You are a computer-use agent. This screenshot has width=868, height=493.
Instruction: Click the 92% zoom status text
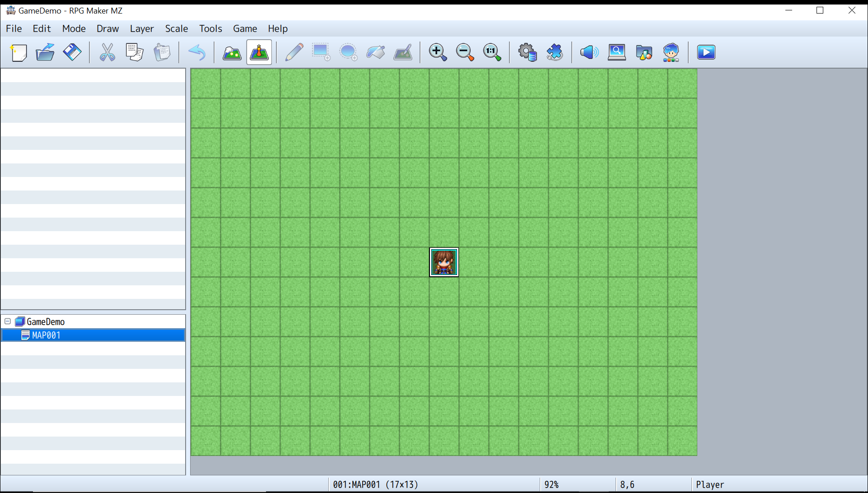click(x=551, y=484)
